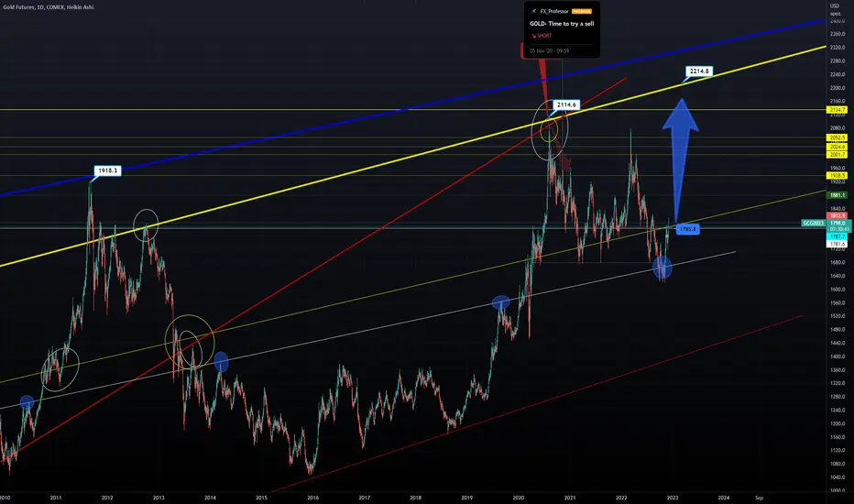Click the red 1812.9 price axis tag
Screen dimensions: 854x504
[838, 216]
